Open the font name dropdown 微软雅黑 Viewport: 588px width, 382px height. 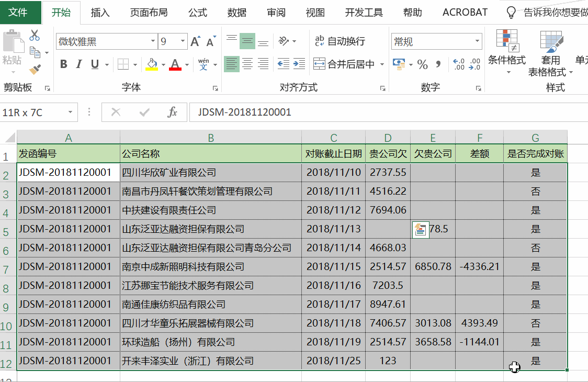click(153, 41)
